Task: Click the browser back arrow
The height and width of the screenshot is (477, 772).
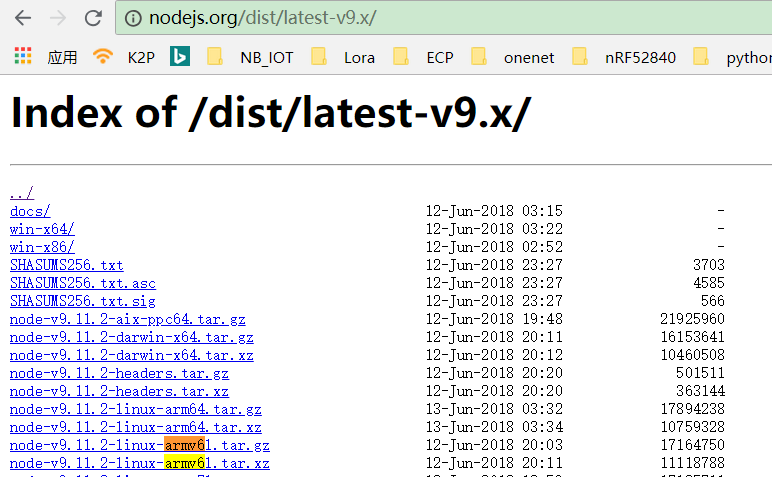Action: click(x=23, y=18)
